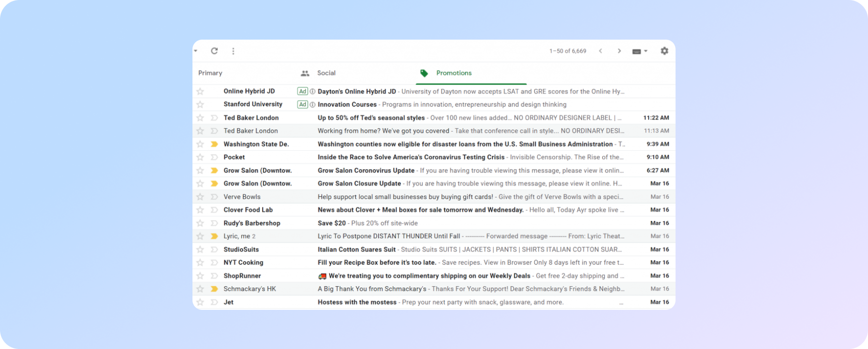Open Washington counties disaster loans email

click(434, 144)
